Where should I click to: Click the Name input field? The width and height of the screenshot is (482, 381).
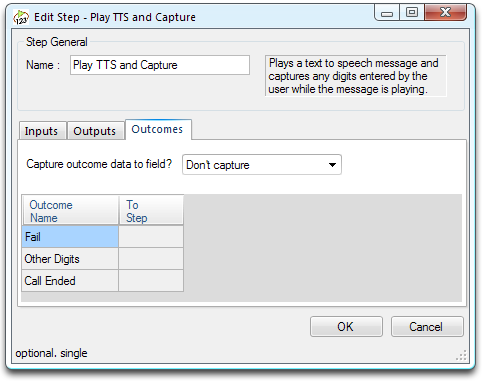(x=160, y=65)
